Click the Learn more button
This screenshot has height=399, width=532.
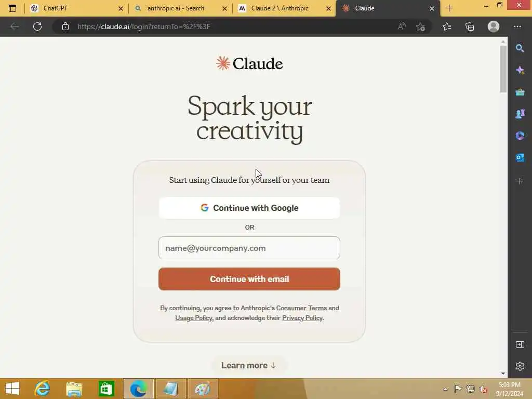point(249,365)
